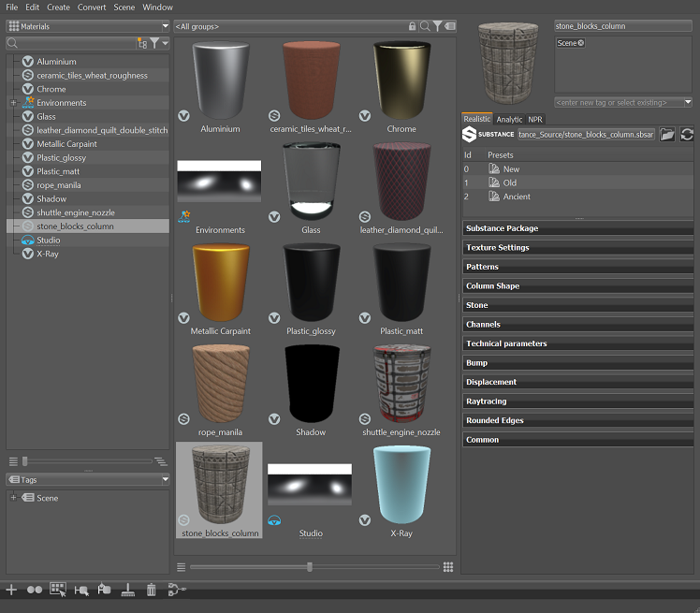
Task: Click the plus icon in the bottom toolbar
Action: 11,590
